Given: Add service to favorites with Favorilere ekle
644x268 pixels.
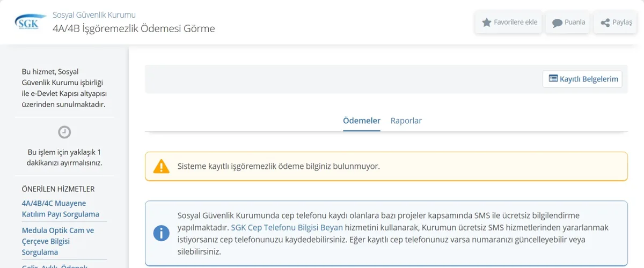Looking at the screenshot, I should [x=509, y=23].
